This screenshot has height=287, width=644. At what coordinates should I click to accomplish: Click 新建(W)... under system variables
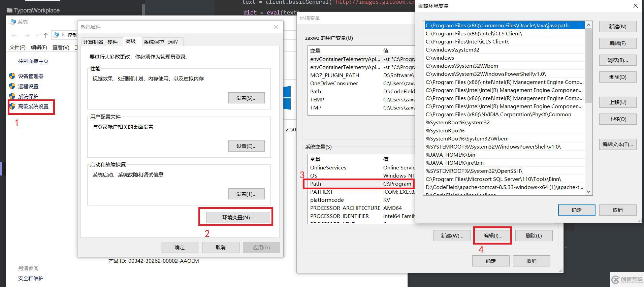(x=452, y=235)
